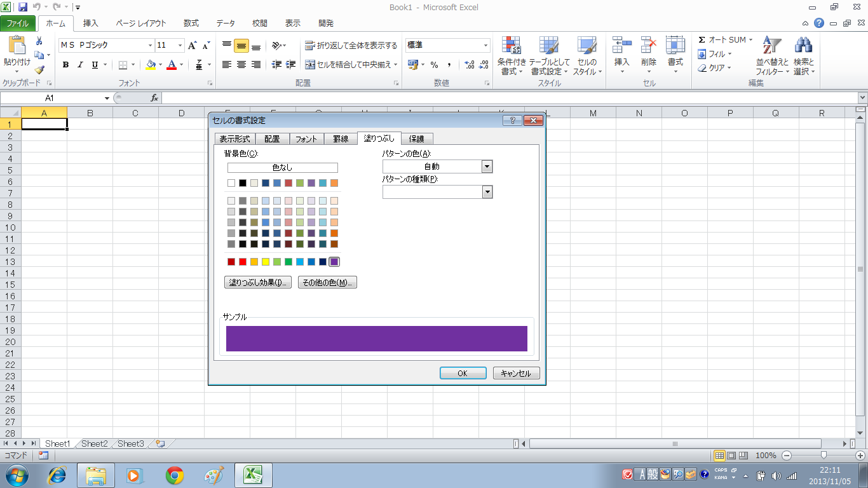Click the fill color paint bucket icon
The height and width of the screenshot is (488, 868).
[x=151, y=65]
